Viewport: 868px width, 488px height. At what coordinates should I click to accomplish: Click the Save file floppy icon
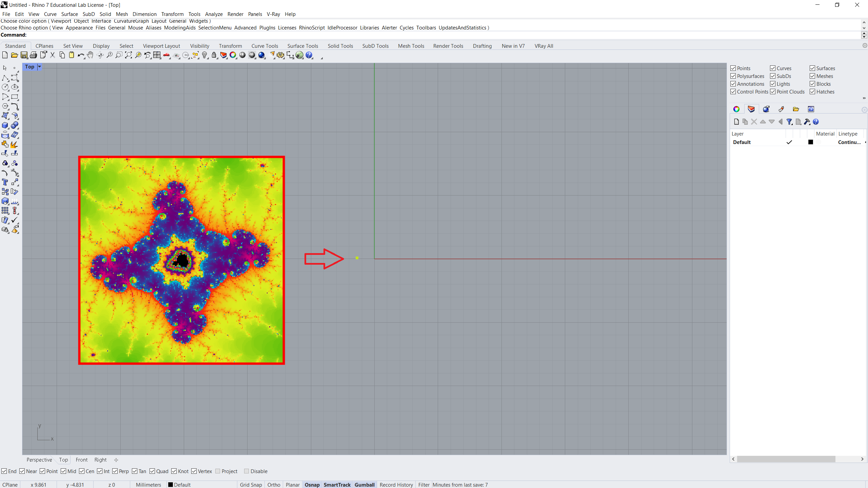(x=24, y=55)
